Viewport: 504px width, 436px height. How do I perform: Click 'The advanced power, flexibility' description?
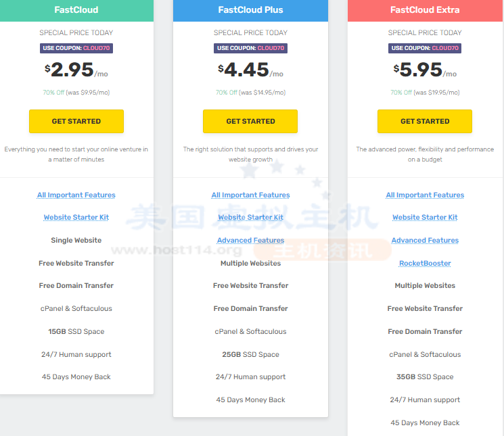pos(425,154)
